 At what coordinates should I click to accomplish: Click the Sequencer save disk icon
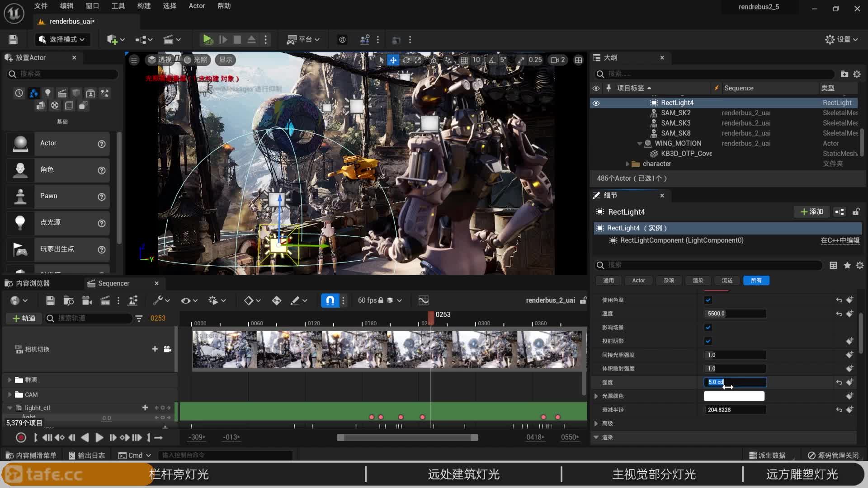pos(50,300)
